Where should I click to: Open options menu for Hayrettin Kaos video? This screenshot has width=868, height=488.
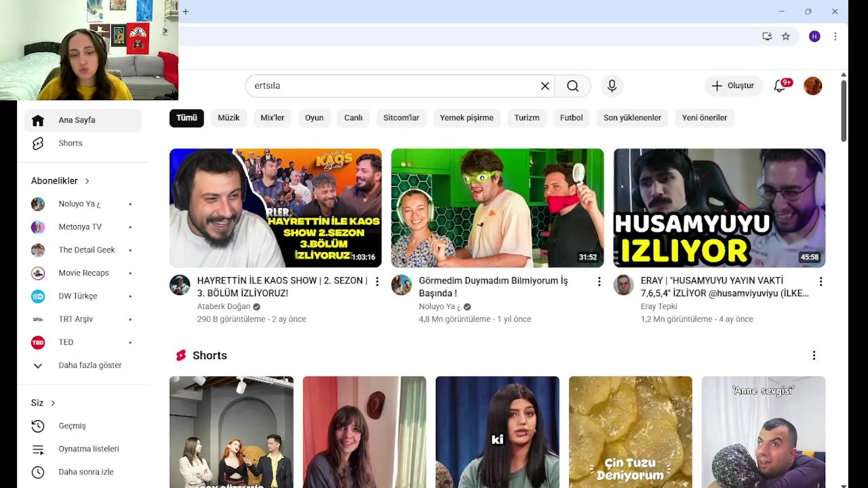[377, 281]
